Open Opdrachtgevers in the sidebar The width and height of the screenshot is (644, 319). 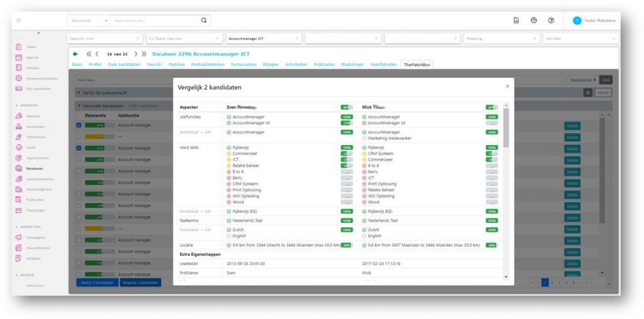(39, 190)
